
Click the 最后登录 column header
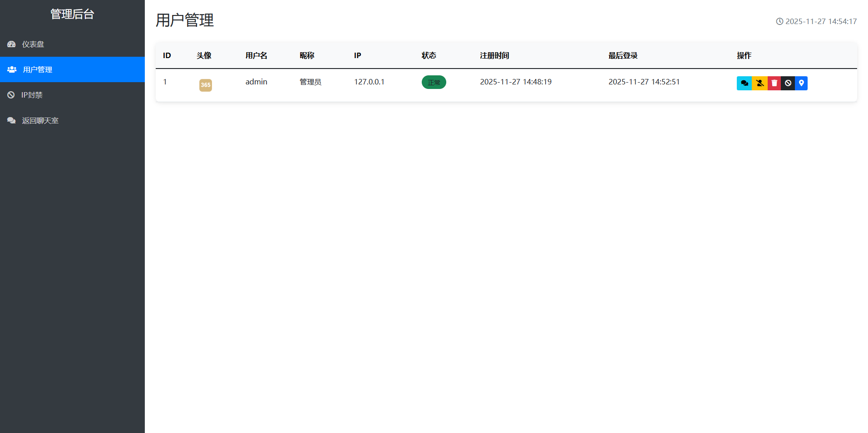(622, 55)
